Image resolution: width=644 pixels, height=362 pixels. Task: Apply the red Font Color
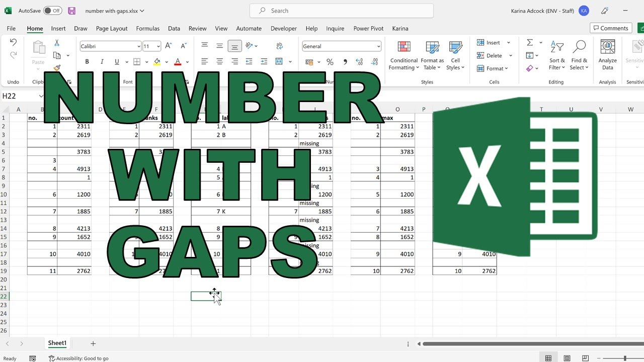pyautogui.click(x=178, y=62)
